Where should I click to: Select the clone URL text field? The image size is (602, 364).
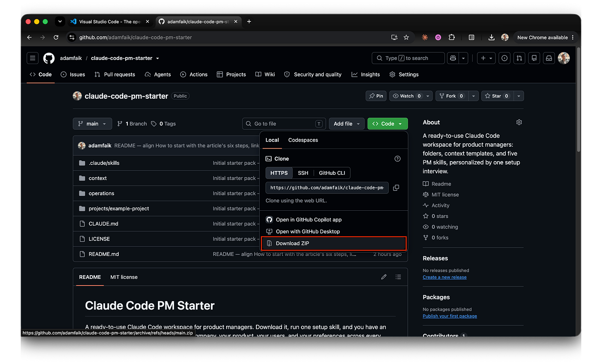tap(327, 188)
